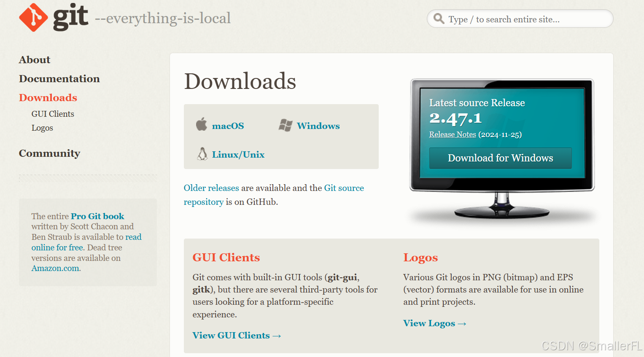
Task: Click the Downloads page title
Action: [x=240, y=81]
